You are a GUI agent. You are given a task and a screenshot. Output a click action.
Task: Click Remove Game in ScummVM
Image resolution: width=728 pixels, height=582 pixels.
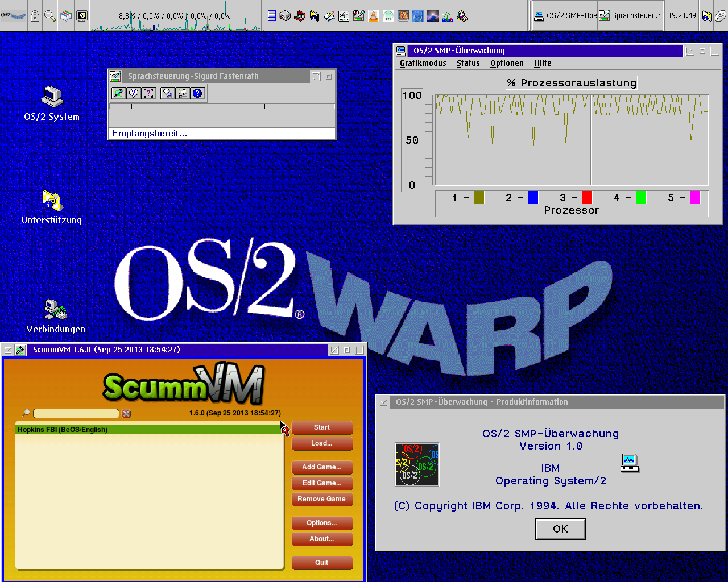coord(322,499)
